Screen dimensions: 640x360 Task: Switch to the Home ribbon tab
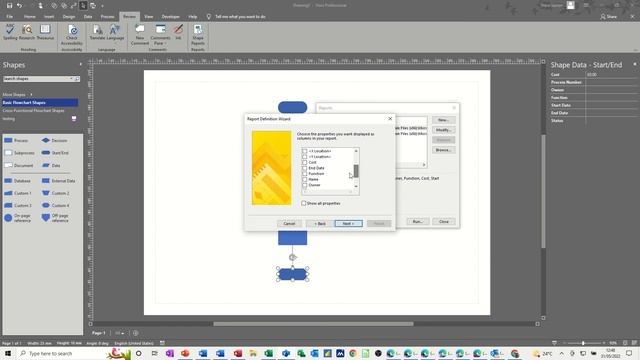coord(29,17)
